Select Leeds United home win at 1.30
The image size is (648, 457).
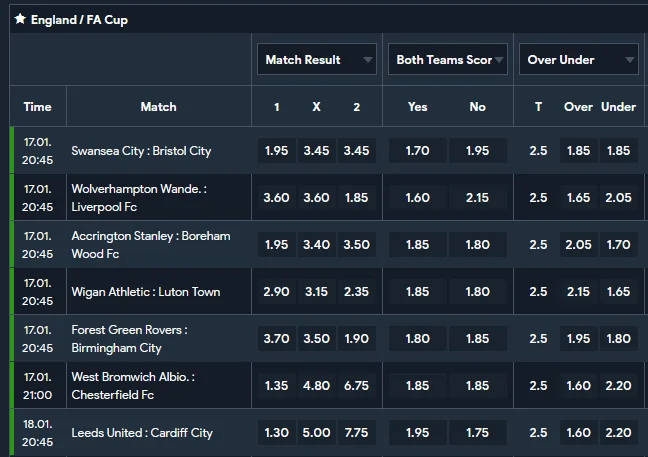276,433
